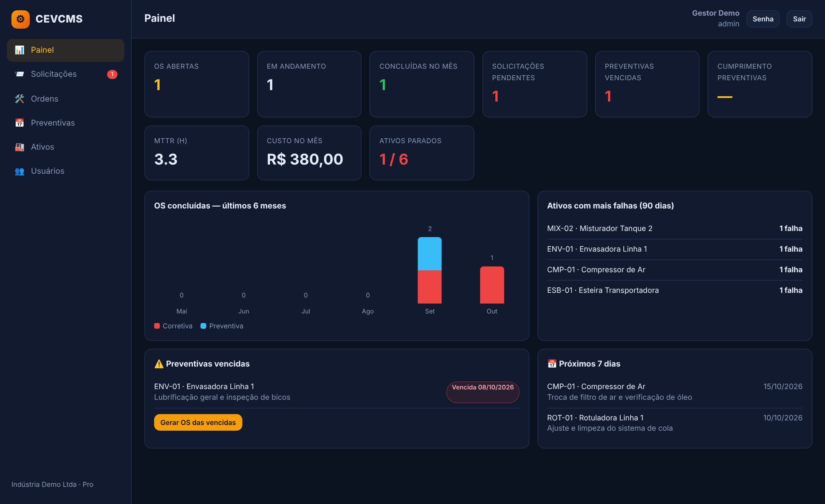Viewport: 825px width, 504px height.
Task: Click the Ativos Parados 1 / 6 value
Action: point(394,159)
